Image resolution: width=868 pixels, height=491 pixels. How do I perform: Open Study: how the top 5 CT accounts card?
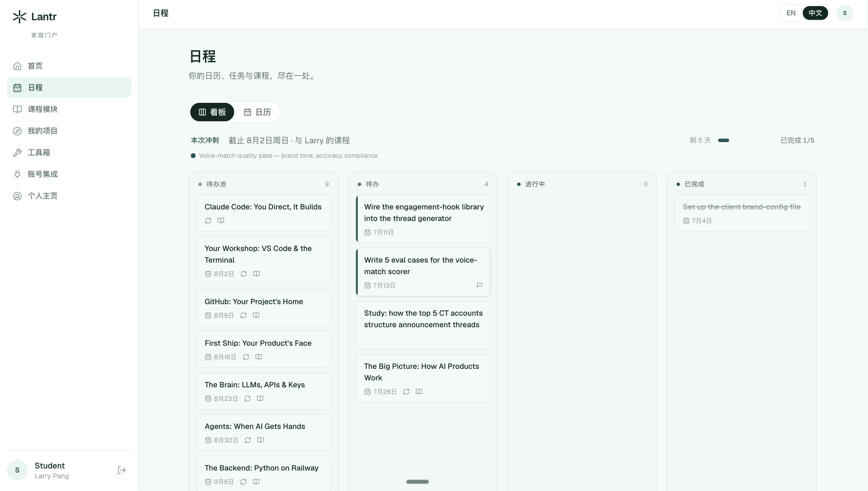point(423,325)
